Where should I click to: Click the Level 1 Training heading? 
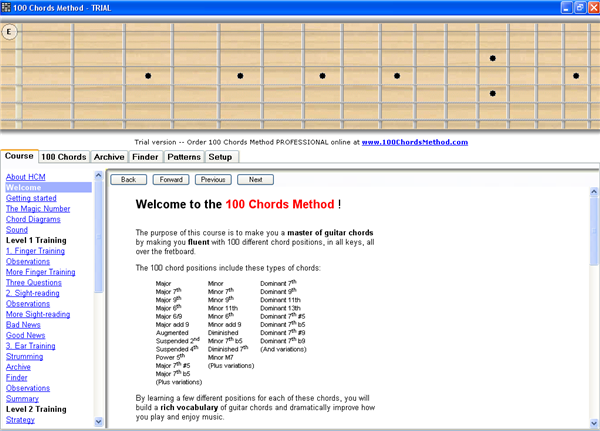point(36,240)
